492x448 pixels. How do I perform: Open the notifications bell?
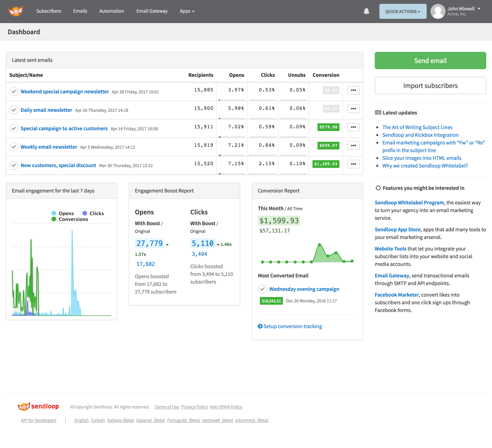(366, 11)
